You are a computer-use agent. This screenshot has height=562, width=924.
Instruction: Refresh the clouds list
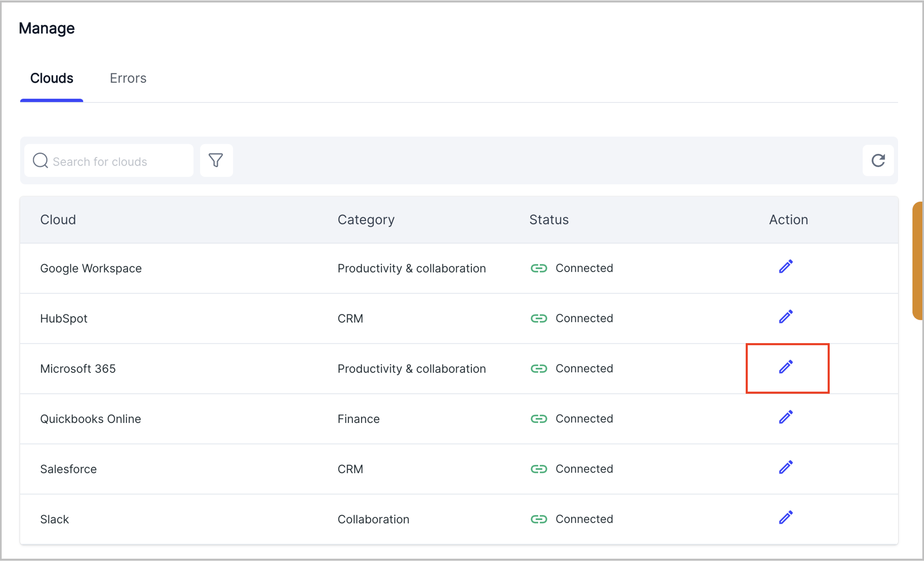[x=878, y=160]
